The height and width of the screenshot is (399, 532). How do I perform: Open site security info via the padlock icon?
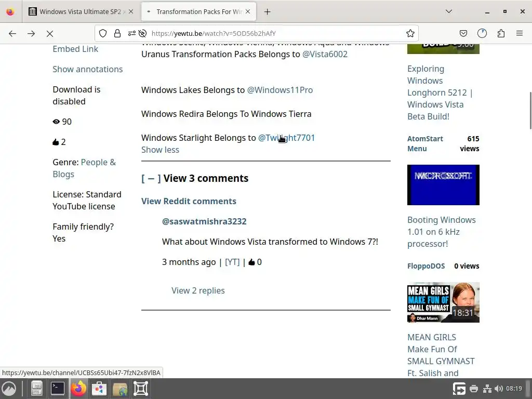point(117,33)
